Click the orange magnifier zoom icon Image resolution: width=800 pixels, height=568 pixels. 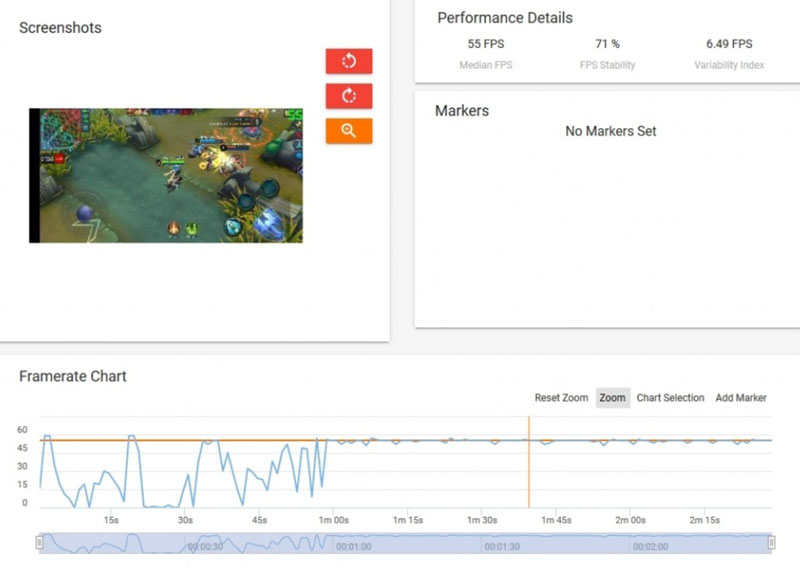tap(348, 131)
